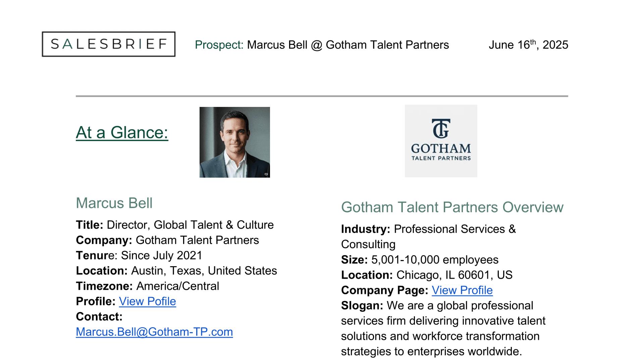Open the "View Pofile" link for Marcus Bell
The image size is (644, 362).
(147, 301)
